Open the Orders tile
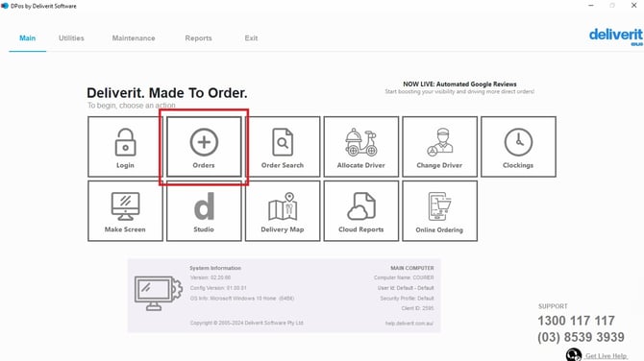Screen dimensions: 644x361 click(204, 147)
